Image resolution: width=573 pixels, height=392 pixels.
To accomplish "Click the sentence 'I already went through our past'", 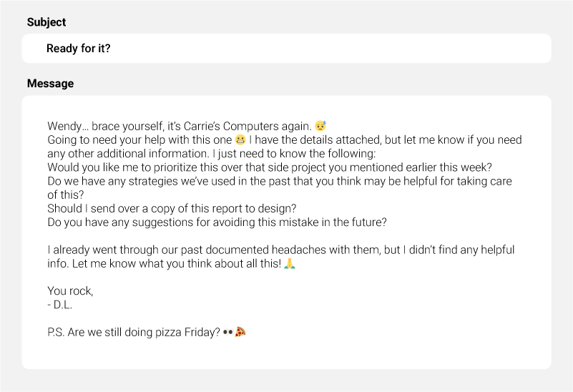I will point(179,250).
